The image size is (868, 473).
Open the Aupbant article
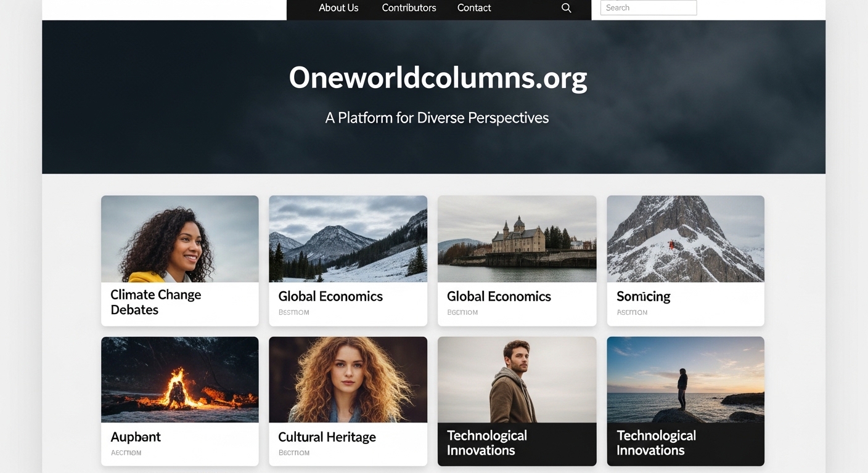[x=136, y=437]
